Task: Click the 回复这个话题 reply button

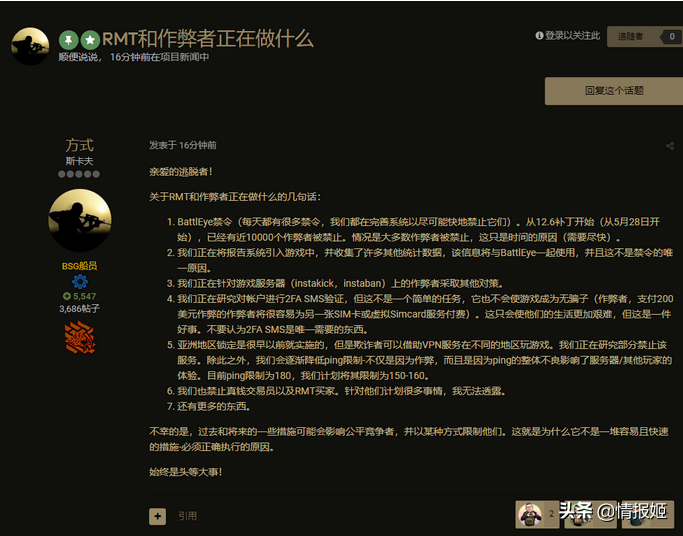Action: [x=614, y=91]
